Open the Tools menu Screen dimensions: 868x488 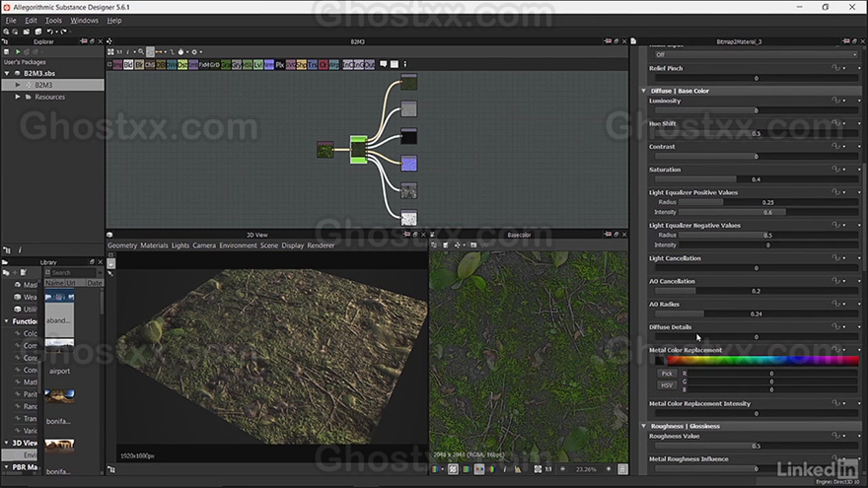[x=53, y=21]
